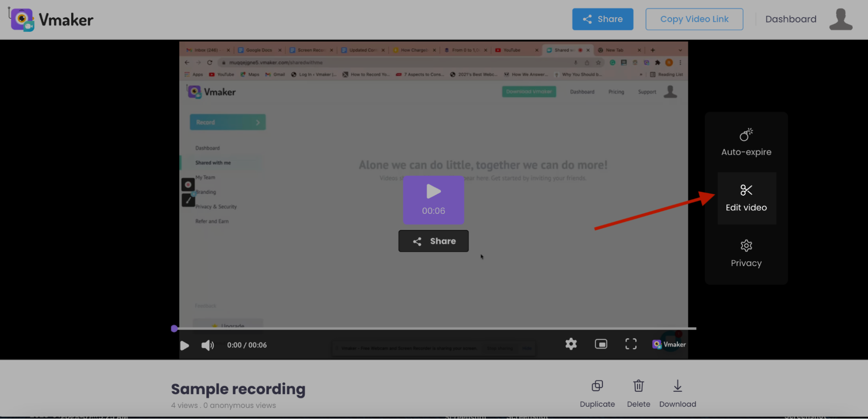The image size is (868, 419).
Task: Open Edit video with scissors icon
Action: pyautogui.click(x=746, y=198)
